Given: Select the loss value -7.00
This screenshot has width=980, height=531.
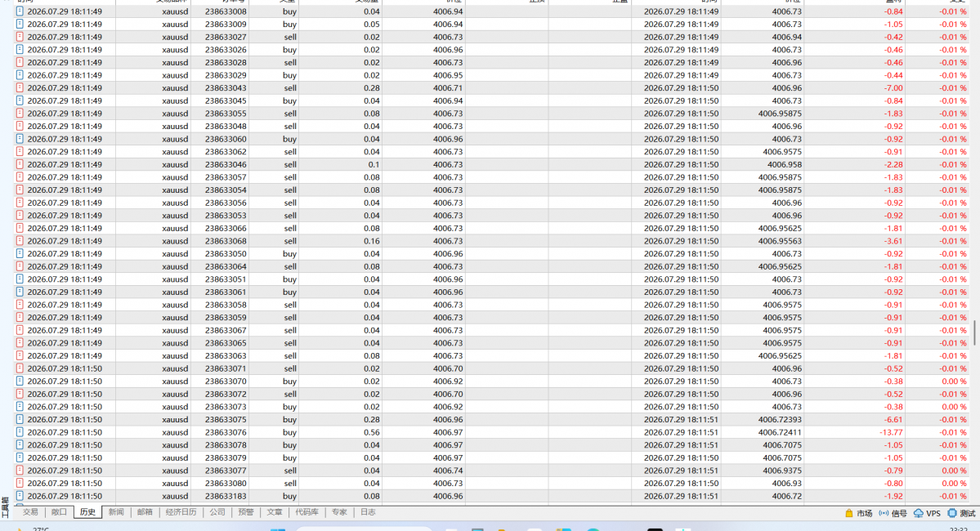Looking at the screenshot, I should [893, 88].
